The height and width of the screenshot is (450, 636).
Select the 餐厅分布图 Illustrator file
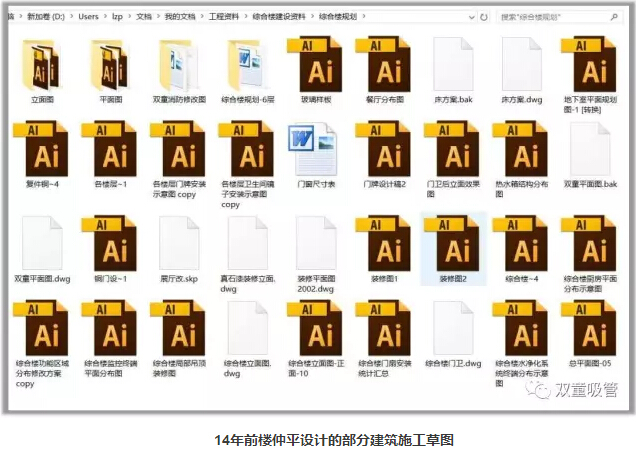383,65
